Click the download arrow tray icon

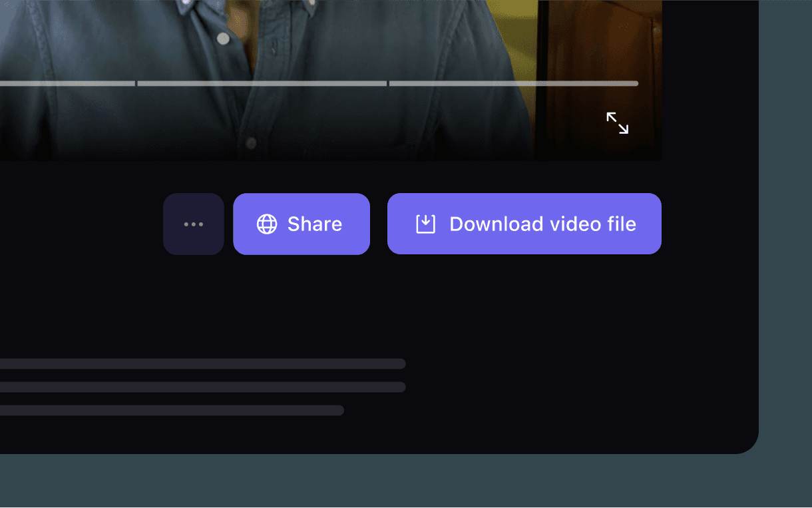pos(425,224)
